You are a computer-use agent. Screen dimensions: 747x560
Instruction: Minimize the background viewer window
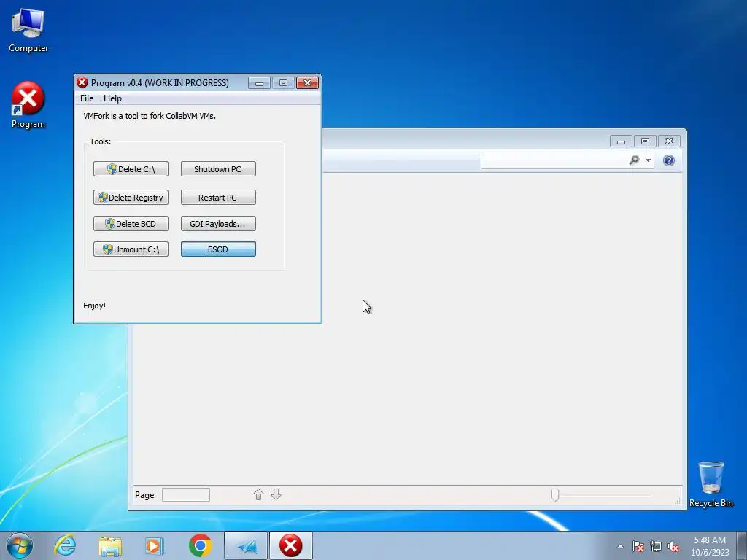click(621, 141)
